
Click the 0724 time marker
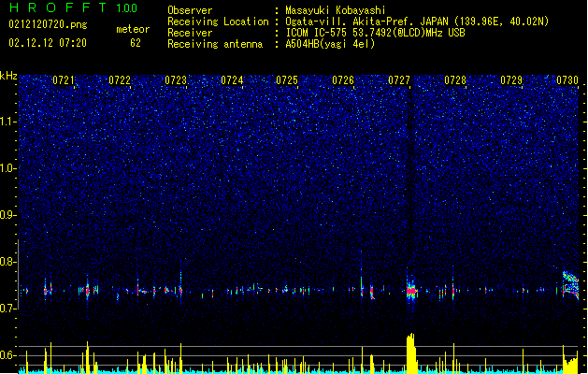pyautogui.click(x=232, y=80)
